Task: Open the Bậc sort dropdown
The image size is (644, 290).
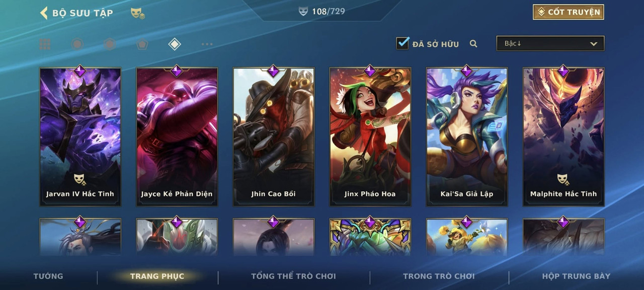Action: 550,44
